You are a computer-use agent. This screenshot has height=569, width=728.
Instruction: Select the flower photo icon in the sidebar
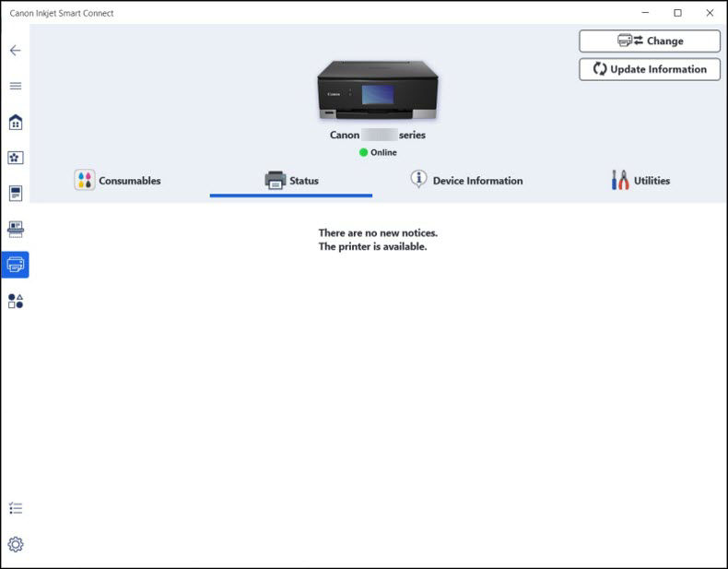(15, 158)
